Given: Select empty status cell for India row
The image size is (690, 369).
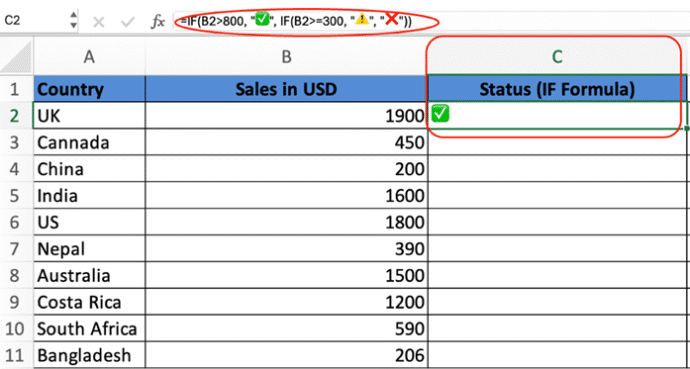Looking at the screenshot, I should [x=557, y=195].
